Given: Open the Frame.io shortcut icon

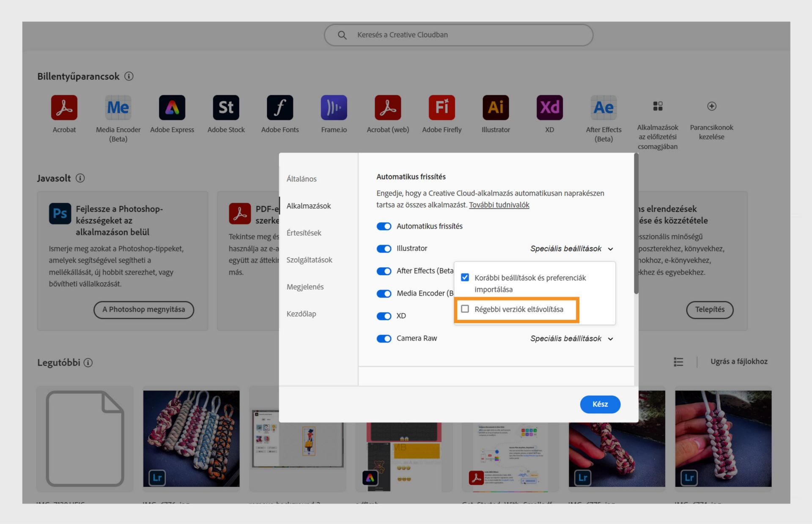Looking at the screenshot, I should (334, 107).
